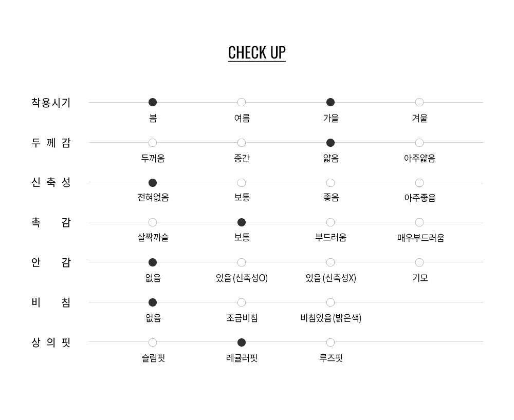Select 조금비침 transparency circle

point(242,302)
